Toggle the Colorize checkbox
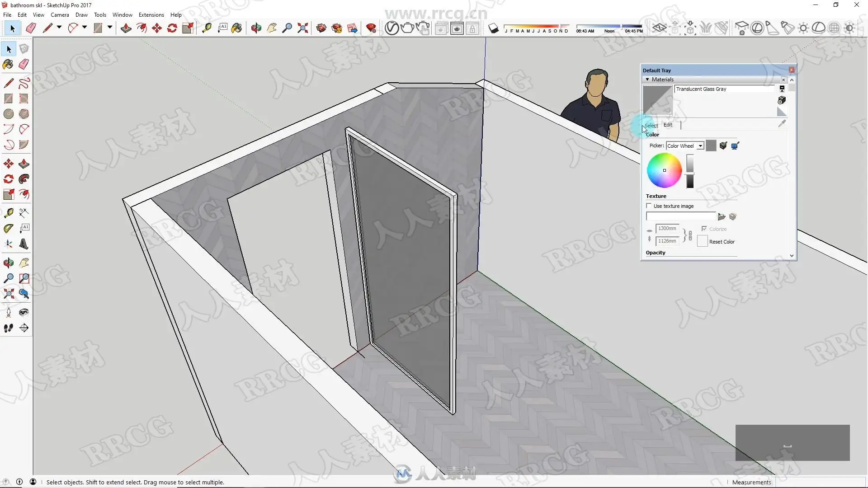Screen dimensions: 868x488 coord(704,229)
